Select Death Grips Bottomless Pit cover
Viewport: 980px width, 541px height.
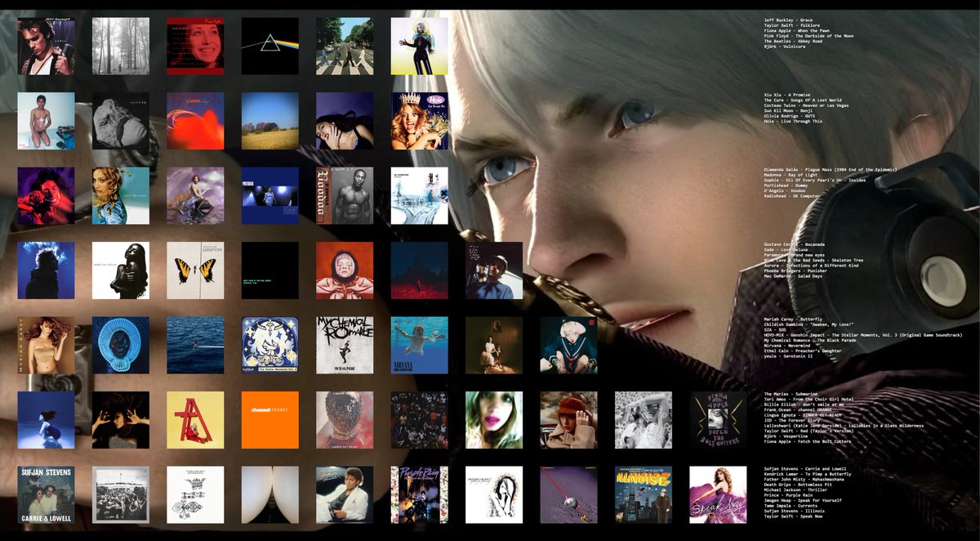(270, 495)
